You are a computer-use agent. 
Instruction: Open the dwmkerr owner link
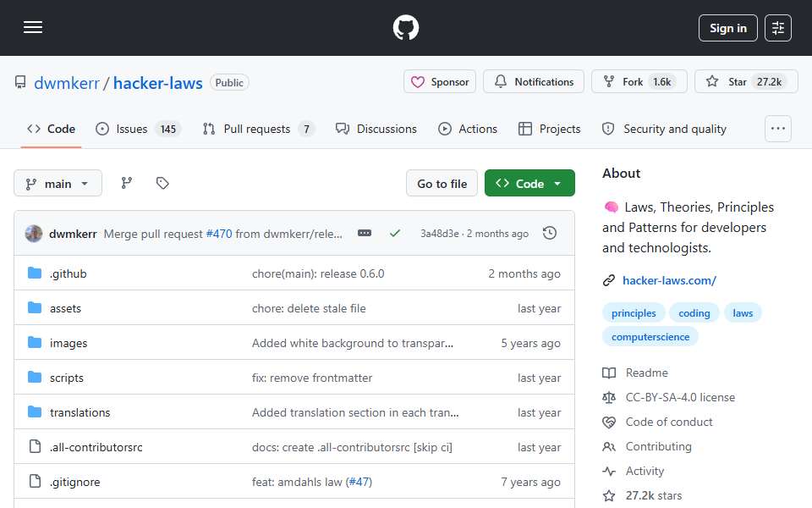(x=67, y=83)
